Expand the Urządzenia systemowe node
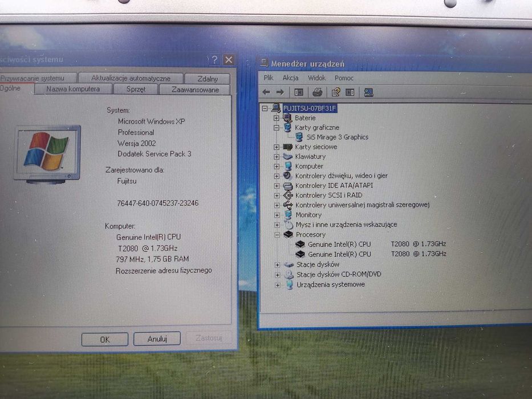This screenshot has width=532, height=399. click(278, 285)
